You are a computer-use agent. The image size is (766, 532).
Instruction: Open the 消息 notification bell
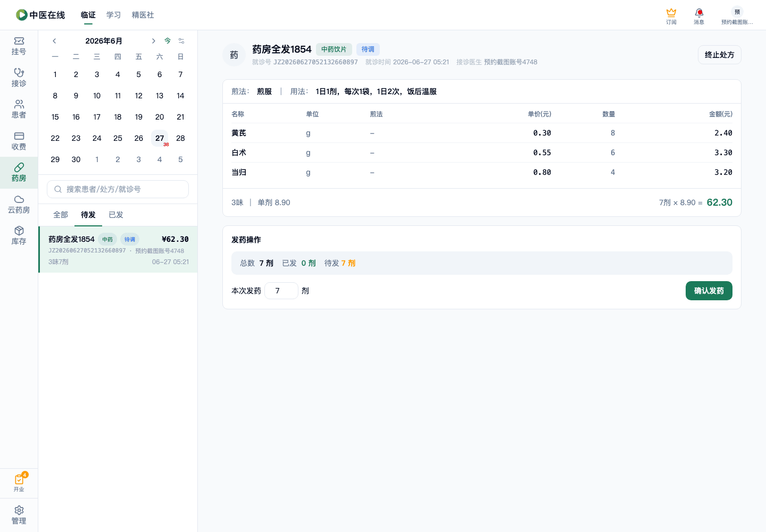699,16
